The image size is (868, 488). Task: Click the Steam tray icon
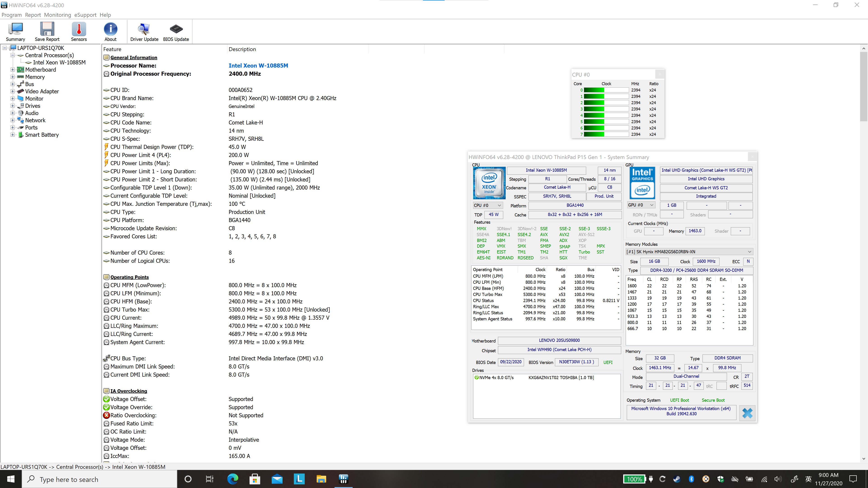(x=677, y=479)
